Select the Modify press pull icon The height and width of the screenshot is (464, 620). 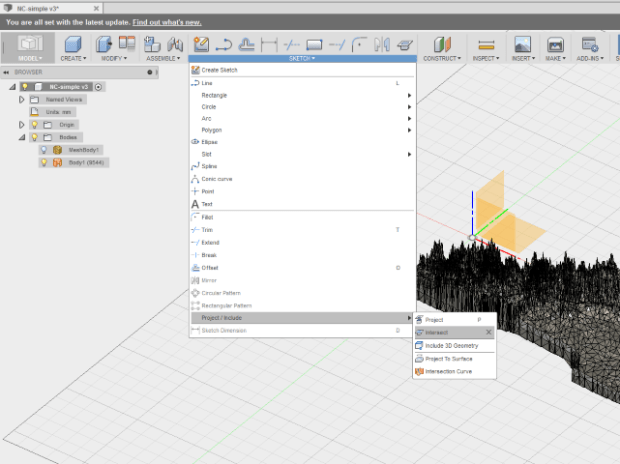[x=104, y=44]
